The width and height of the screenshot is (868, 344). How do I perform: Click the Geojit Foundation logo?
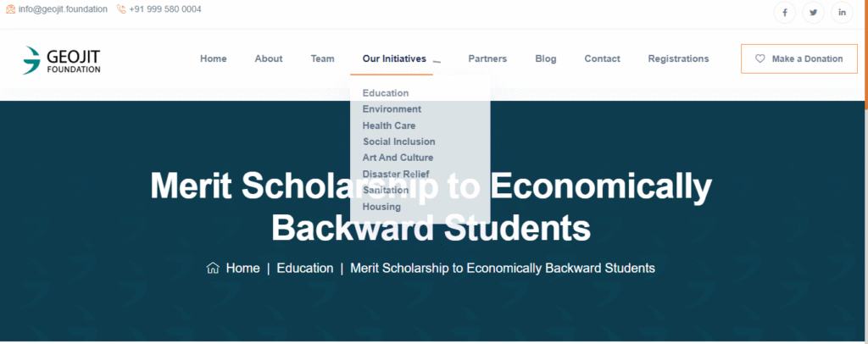63,59
